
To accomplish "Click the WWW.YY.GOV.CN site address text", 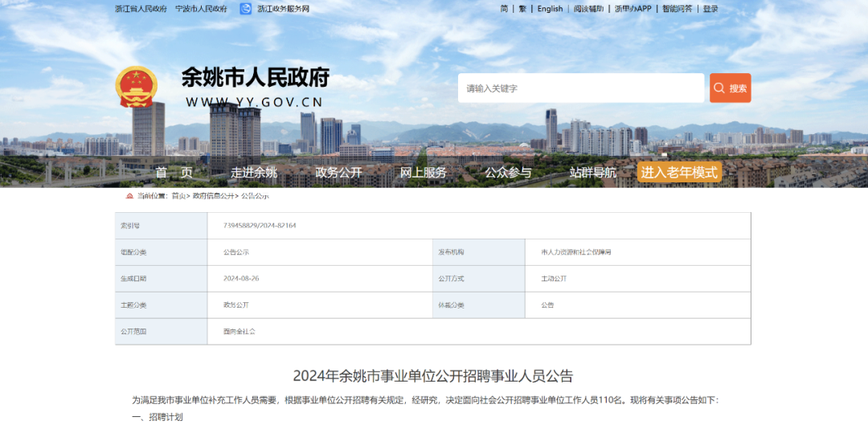I will point(254,102).
